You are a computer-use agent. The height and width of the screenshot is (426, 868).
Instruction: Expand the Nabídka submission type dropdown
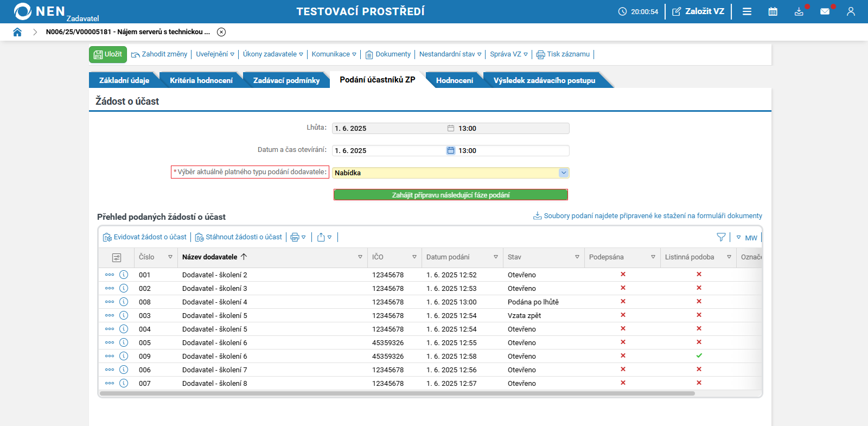tap(564, 173)
